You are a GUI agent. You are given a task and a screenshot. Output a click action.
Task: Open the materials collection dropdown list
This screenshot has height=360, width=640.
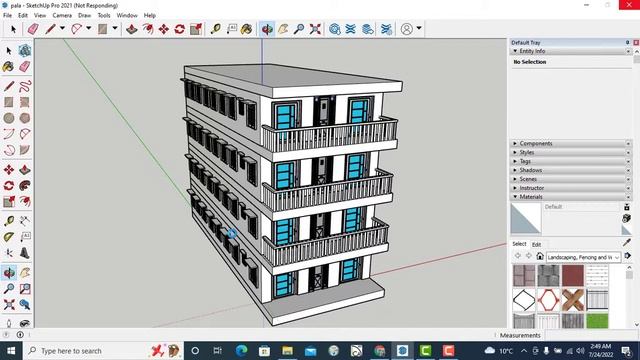583,257
